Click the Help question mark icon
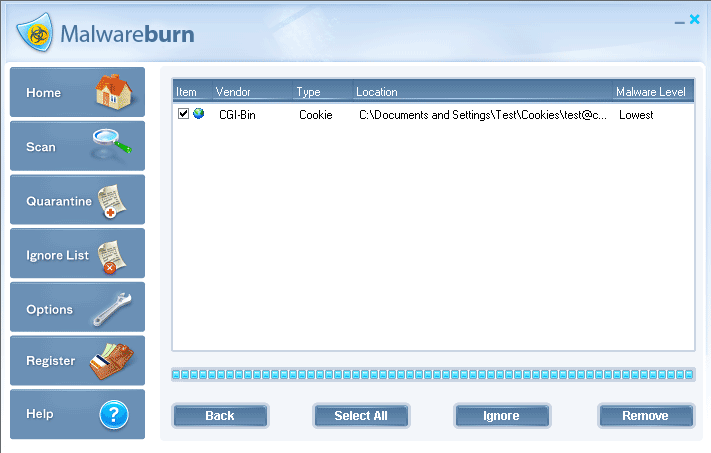This screenshot has width=711, height=453. [x=114, y=414]
